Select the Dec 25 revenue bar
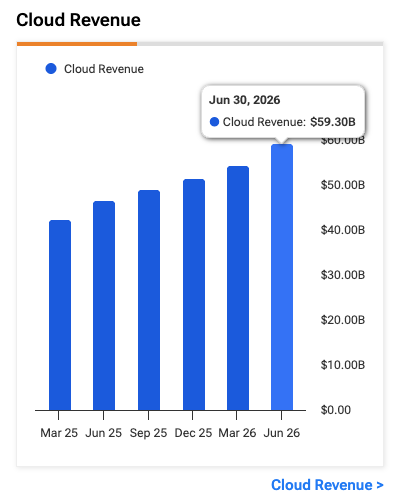This screenshot has width=400, height=500. [x=194, y=295]
